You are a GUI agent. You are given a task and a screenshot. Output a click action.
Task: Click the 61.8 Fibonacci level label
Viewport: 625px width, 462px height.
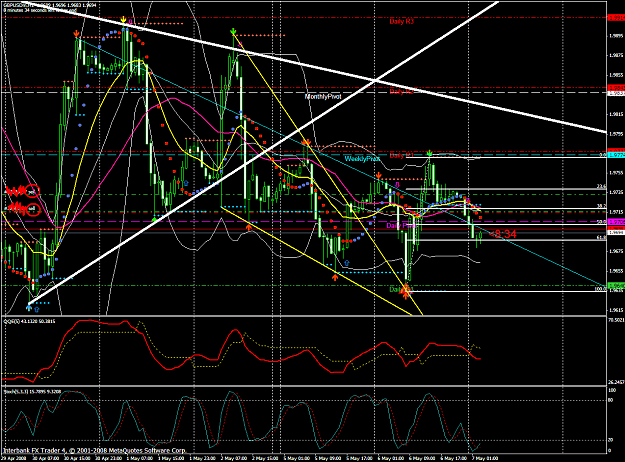(601, 238)
